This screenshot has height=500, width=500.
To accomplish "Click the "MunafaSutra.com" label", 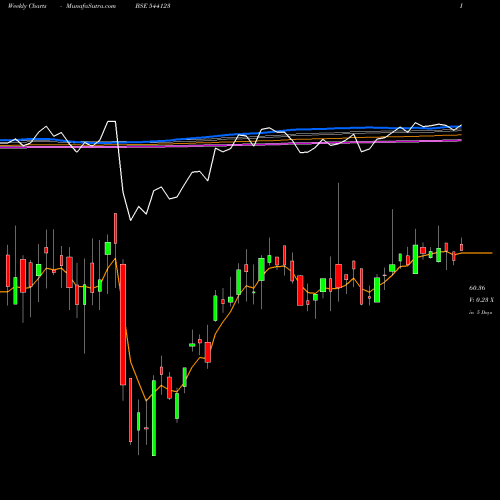I will [91, 6].
